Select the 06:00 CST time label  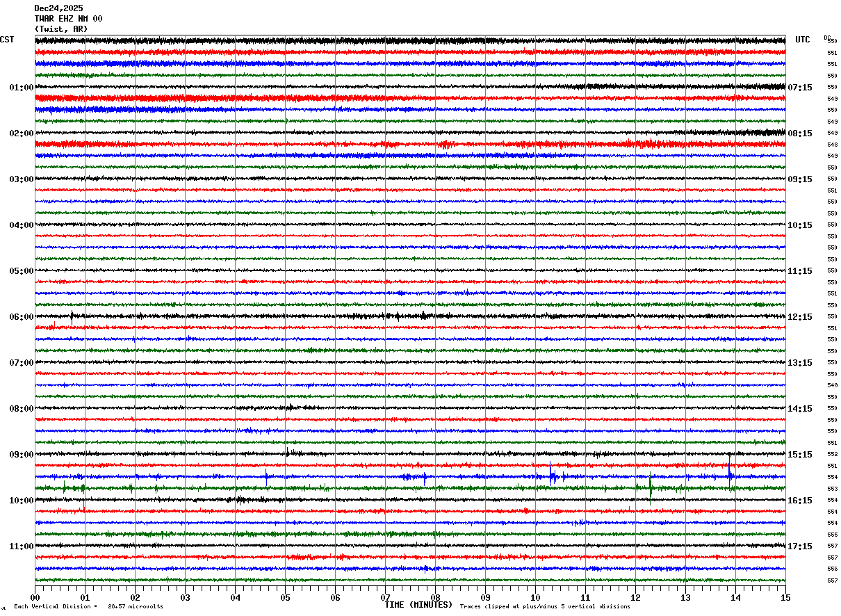click(x=22, y=317)
